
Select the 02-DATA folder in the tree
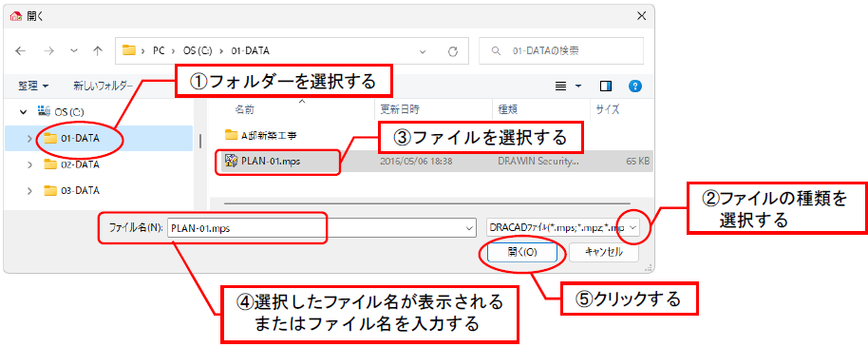tap(72, 164)
